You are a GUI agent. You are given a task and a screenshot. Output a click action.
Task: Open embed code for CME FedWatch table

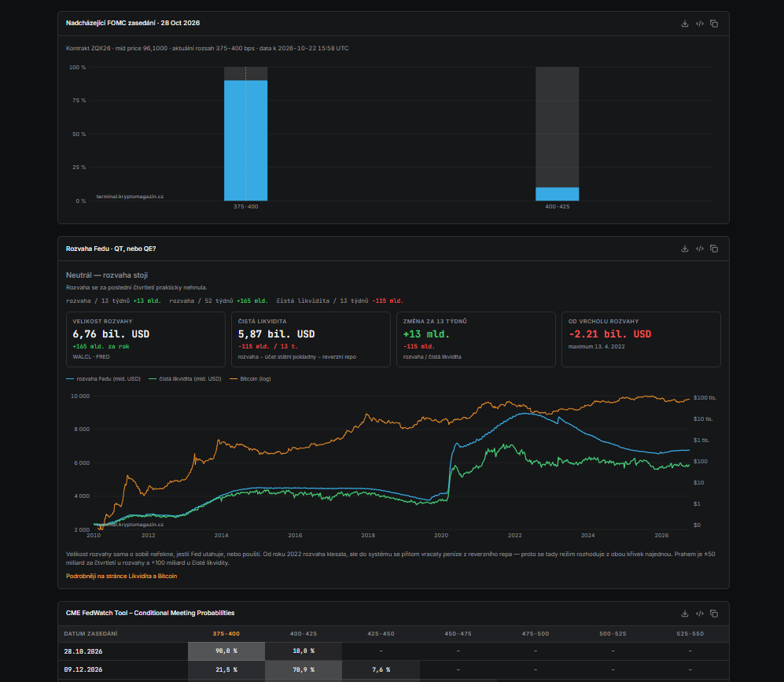(700, 614)
